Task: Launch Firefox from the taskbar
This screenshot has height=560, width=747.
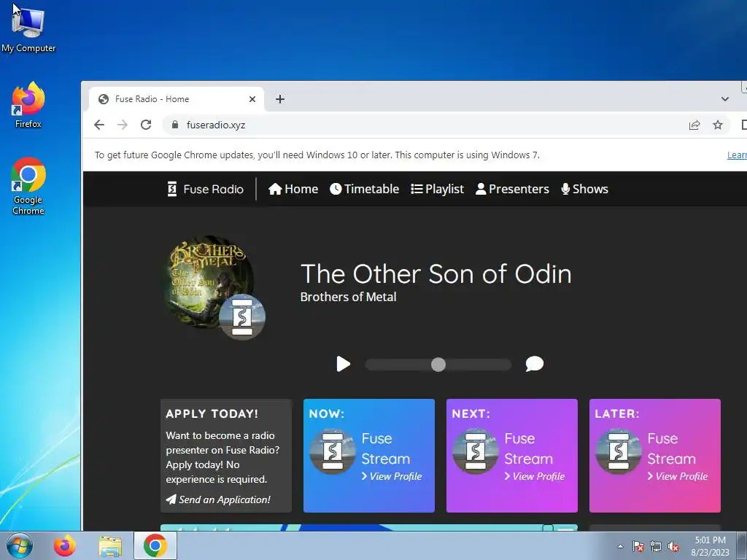Action: coord(65,545)
